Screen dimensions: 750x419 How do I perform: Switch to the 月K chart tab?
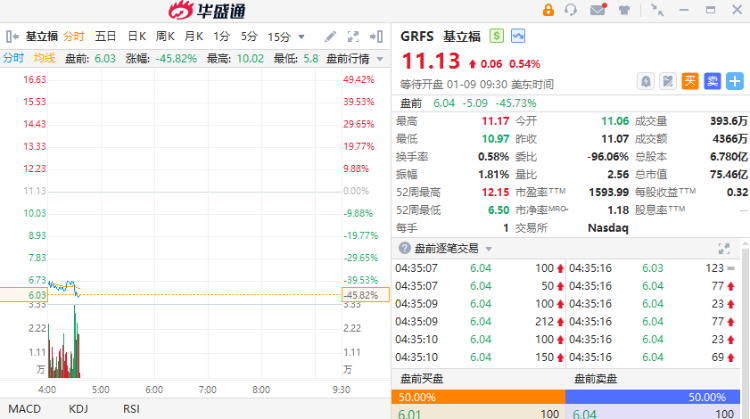click(194, 36)
